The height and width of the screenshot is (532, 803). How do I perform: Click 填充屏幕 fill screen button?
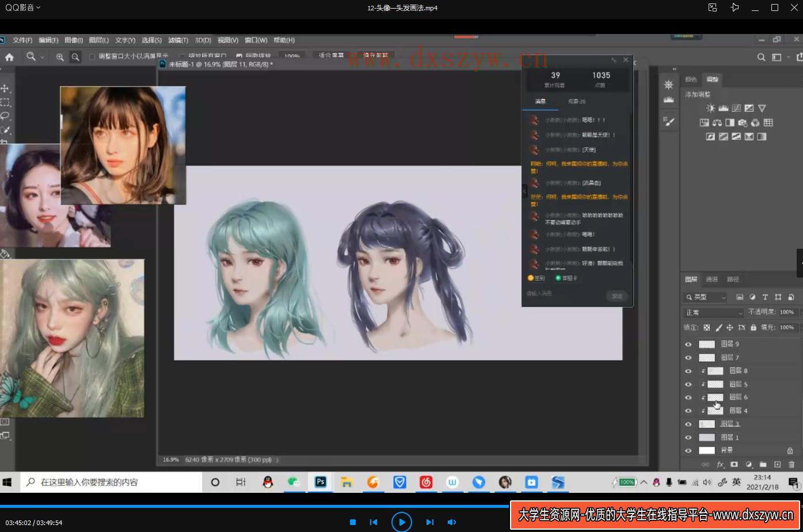[375, 56]
